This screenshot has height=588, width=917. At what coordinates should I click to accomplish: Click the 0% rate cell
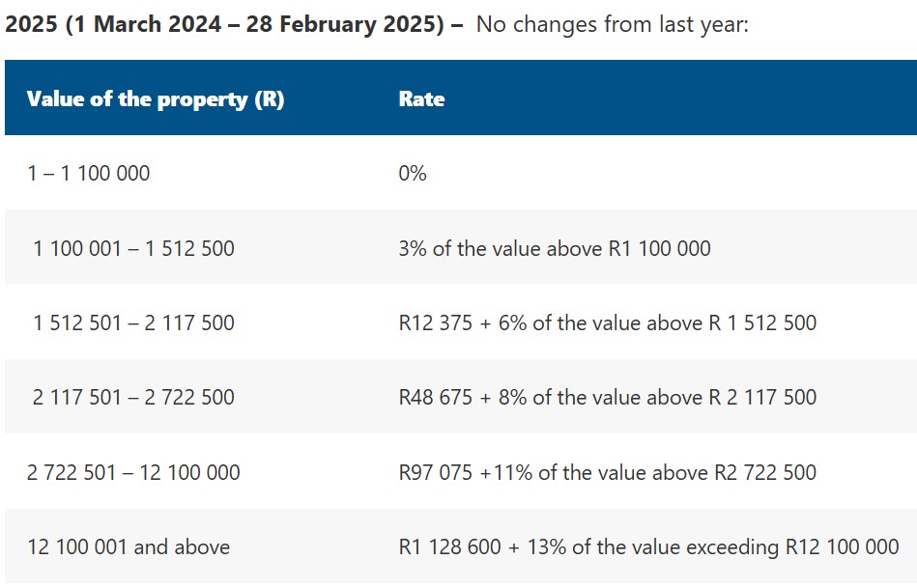(413, 174)
